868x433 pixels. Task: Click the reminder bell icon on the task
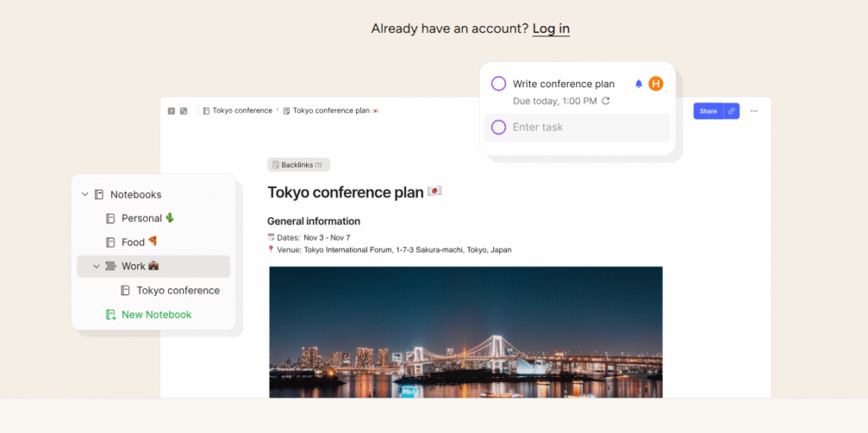click(x=638, y=84)
